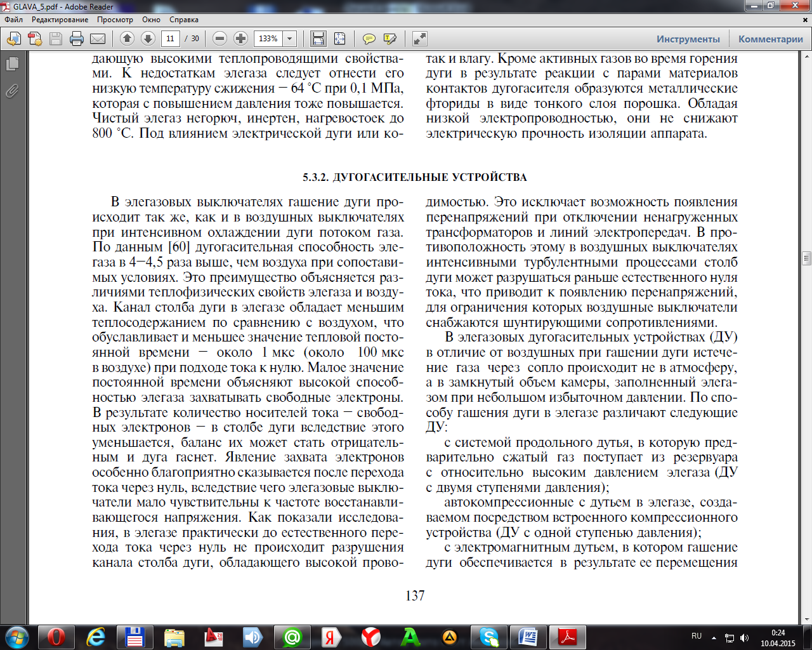The width and height of the screenshot is (812, 650).
Task: Select the fit width scrolling mode icon
Action: (x=318, y=39)
